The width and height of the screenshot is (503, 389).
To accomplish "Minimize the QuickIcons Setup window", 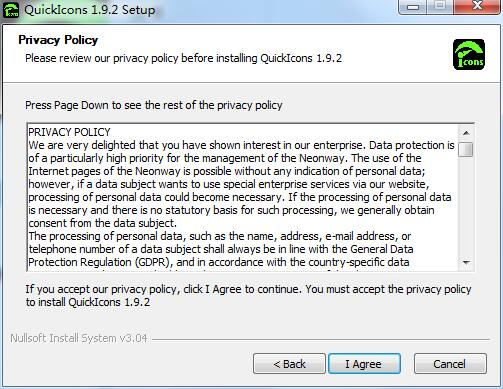I will click(x=413, y=7).
